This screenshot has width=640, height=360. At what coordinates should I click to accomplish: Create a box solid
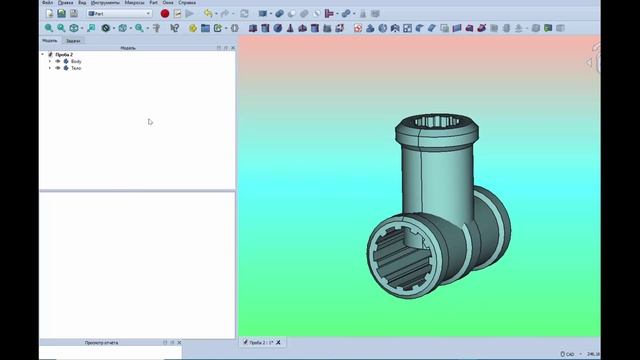253,28
